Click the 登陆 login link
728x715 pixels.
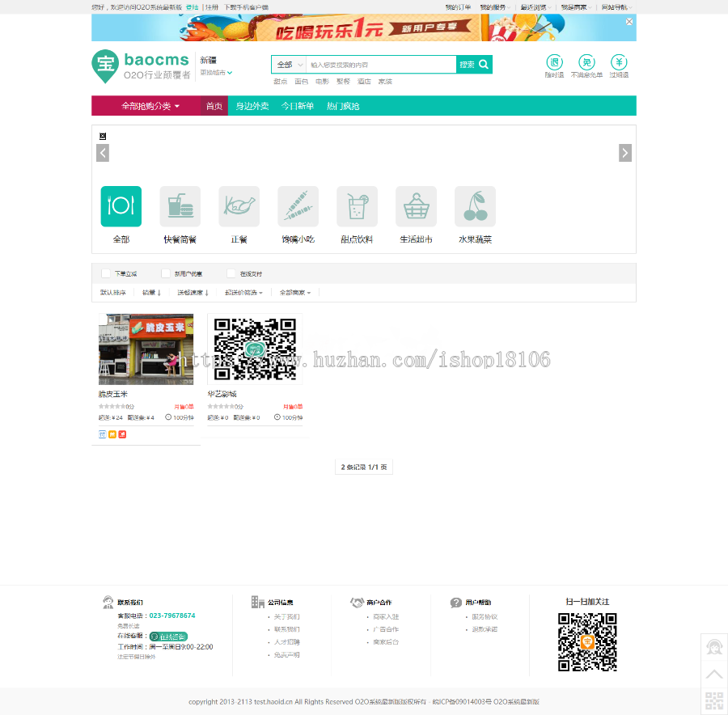(192, 7)
